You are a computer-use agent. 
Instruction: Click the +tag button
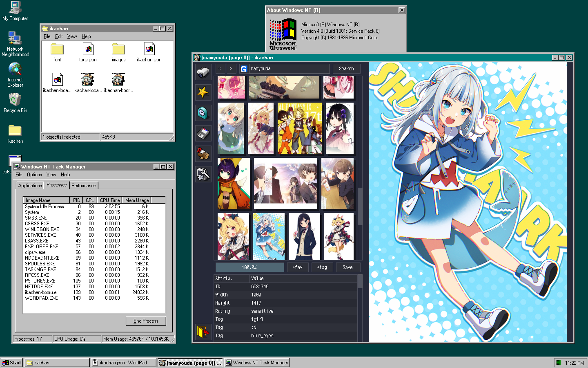click(x=322, y=267)
